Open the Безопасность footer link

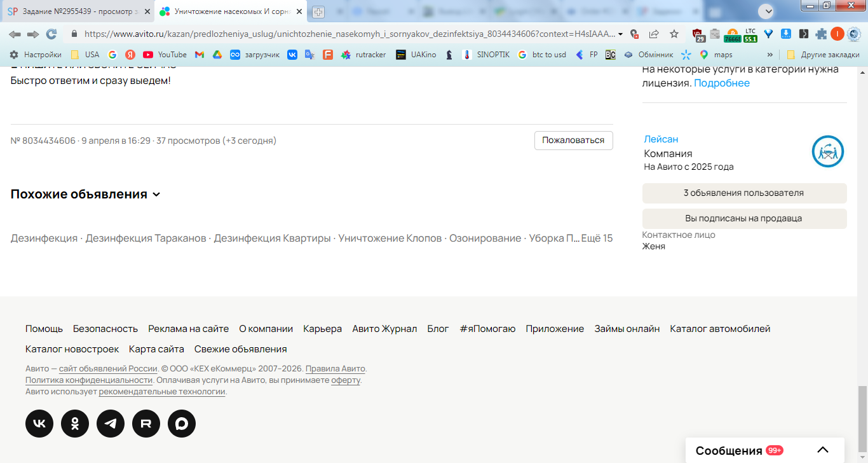pos(105,329)
